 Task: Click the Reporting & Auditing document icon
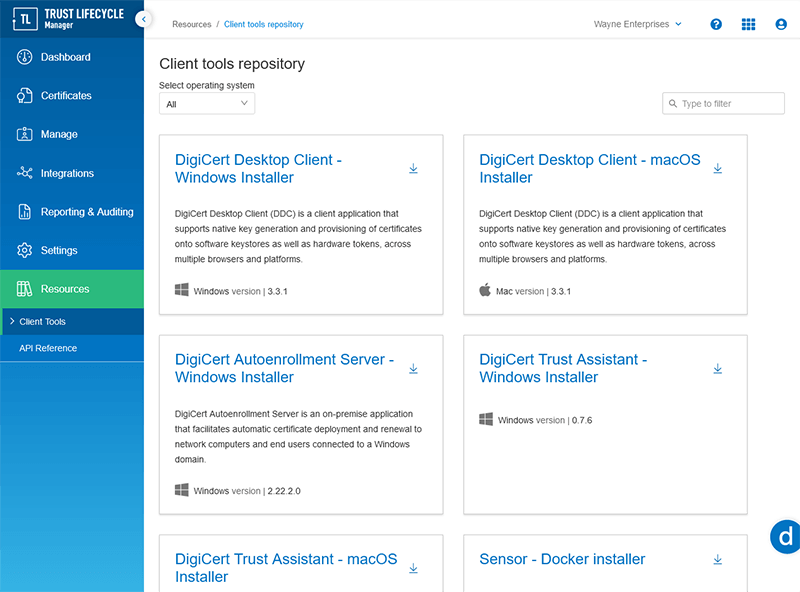tap(24, 211)
